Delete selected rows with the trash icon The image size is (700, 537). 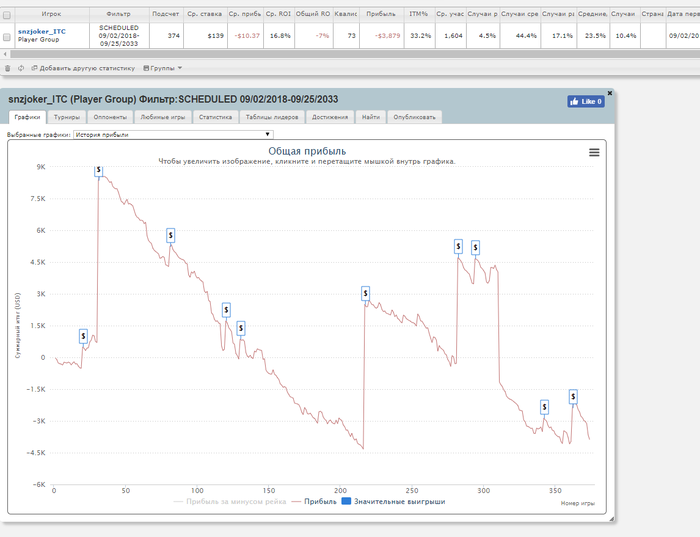(7, 68)
